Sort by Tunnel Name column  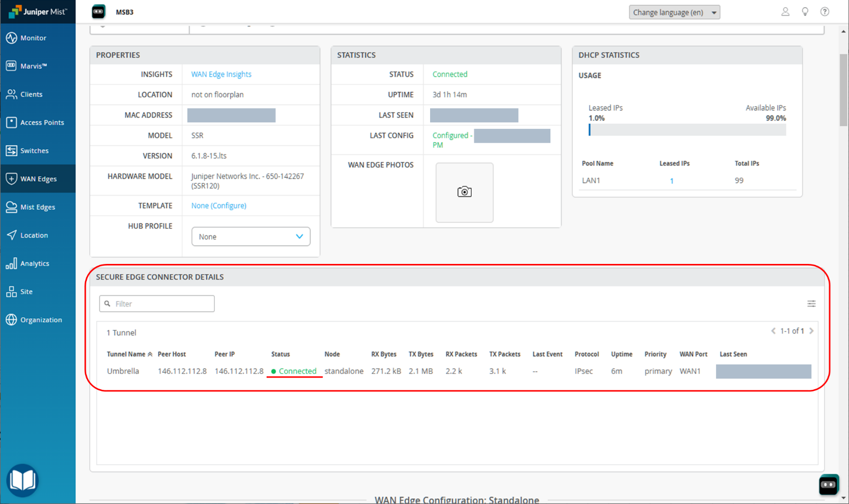(129, 354)
